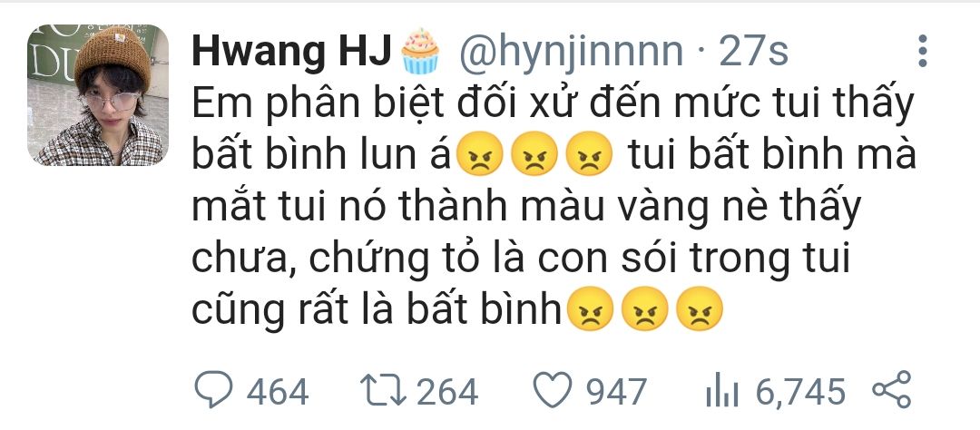Click the 464 replies count
980x430 pixels.
277,392
